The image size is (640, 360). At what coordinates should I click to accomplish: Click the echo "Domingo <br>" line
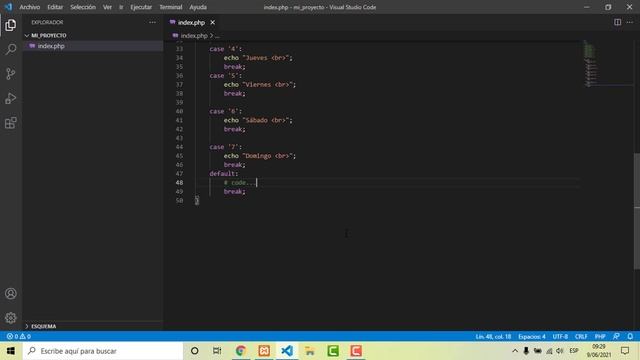260,156
